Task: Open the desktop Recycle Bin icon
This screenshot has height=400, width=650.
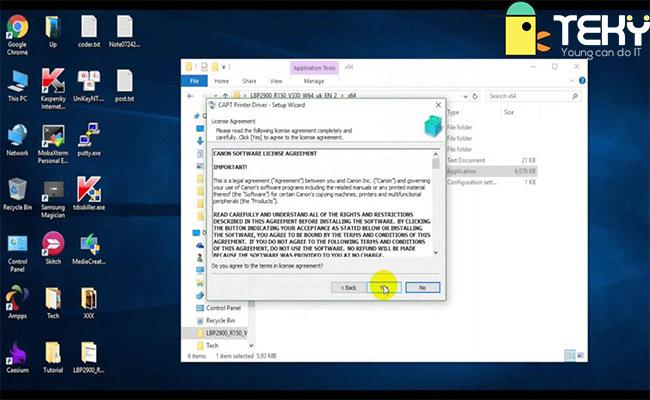Action: tap(17, 194)
